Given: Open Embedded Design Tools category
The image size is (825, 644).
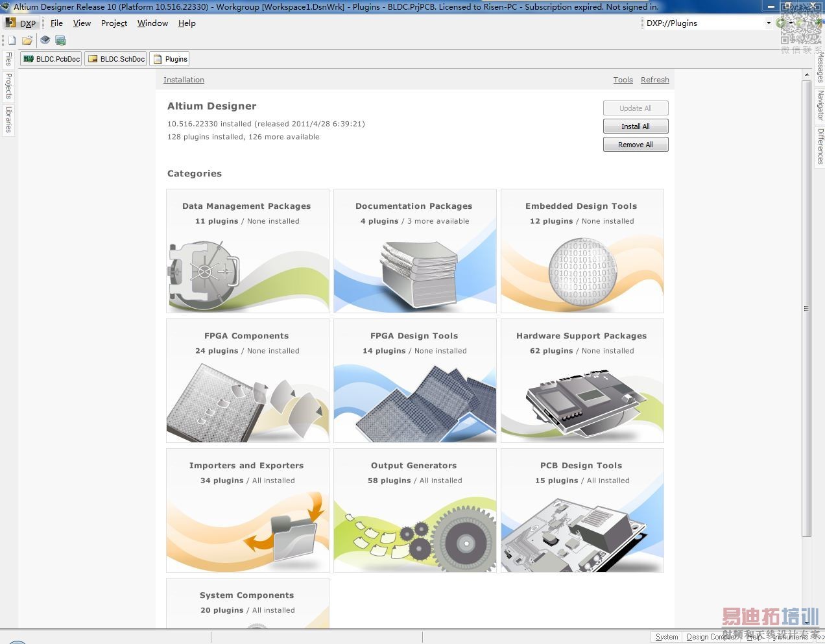Looking at the screenshot, I should click(582, 251).
